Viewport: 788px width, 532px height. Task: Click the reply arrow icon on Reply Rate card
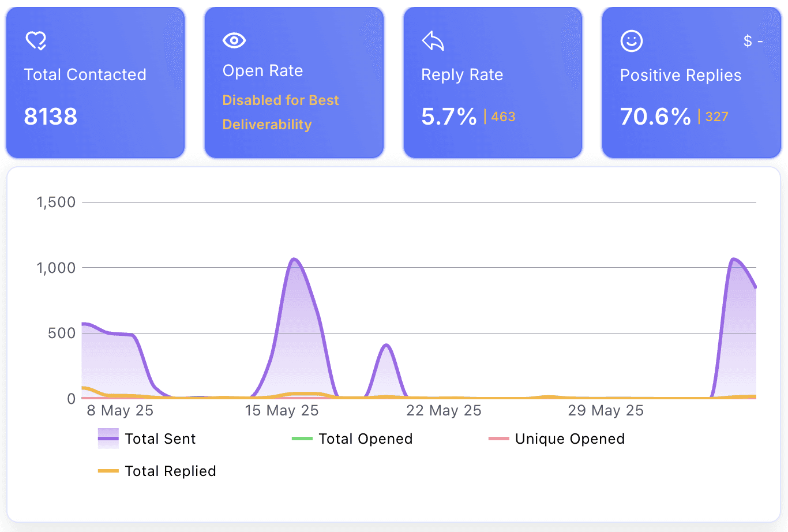pos(433,41)
